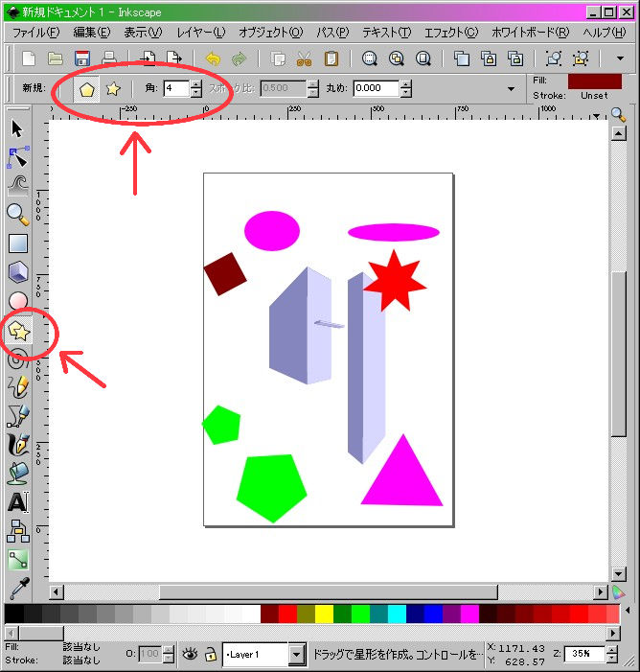
Task: Open the エフェクト(C) menu
Action: tap(451, 33)
